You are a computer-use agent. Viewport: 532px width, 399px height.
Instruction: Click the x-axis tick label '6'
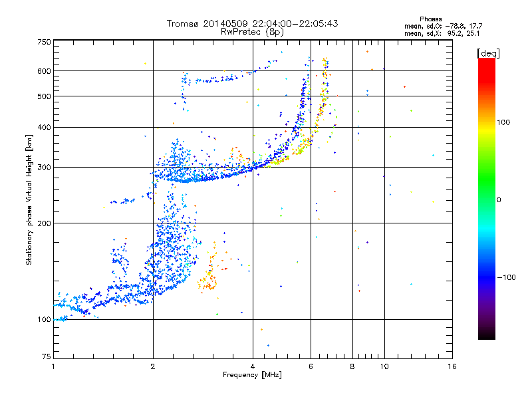click(x=311, y=366)
